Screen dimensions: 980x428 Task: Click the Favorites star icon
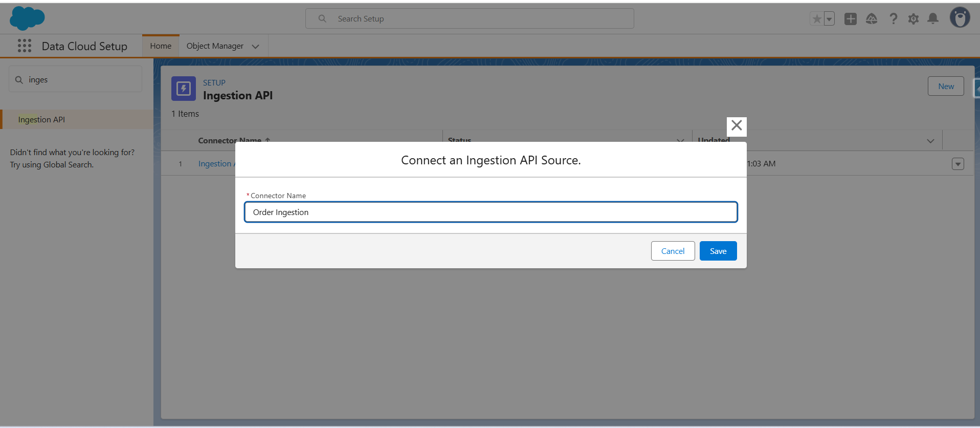[817, 19]
